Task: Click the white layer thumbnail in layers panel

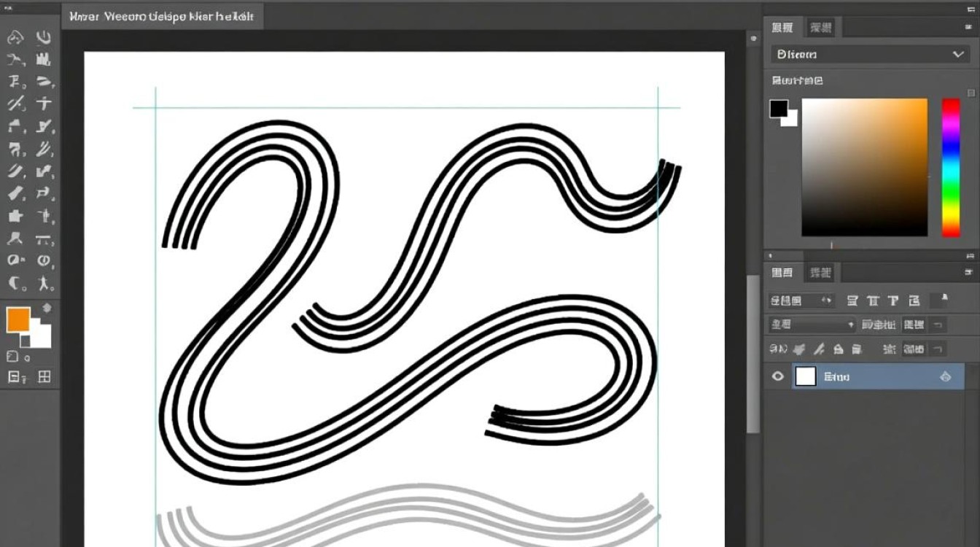Action: click(805, 376)
